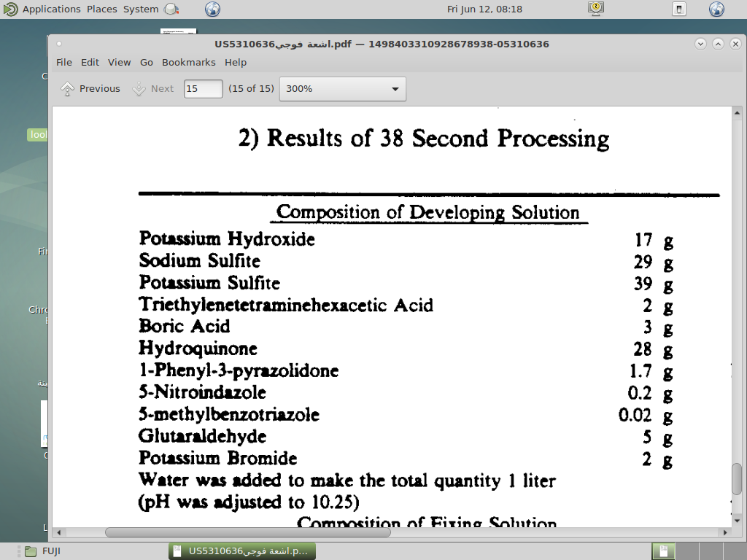Click the clock showing Fri Jun 12, 08:18

[484, 9]
